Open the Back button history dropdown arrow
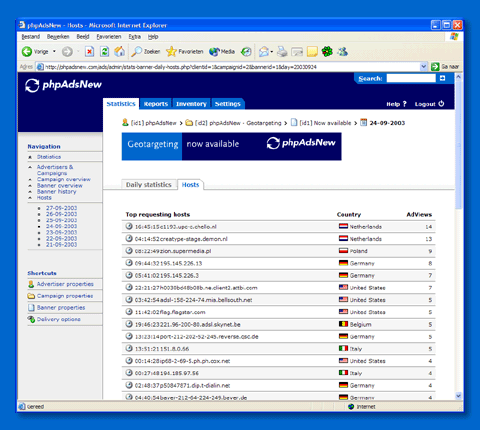This screenshot has width=480, height=430. (54, 52)
